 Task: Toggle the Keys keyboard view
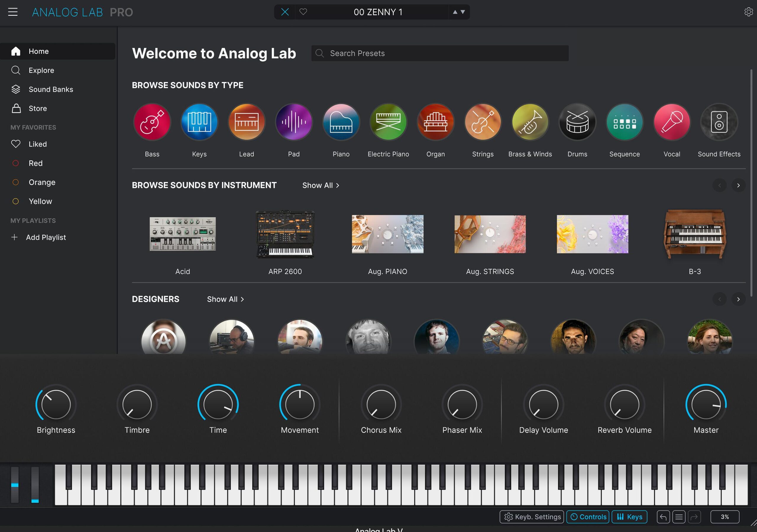tap(629, 517)
